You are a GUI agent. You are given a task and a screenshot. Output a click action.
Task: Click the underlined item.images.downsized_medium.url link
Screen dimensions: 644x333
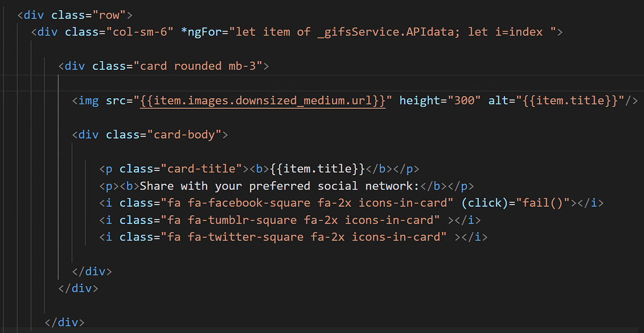[263, 100]
